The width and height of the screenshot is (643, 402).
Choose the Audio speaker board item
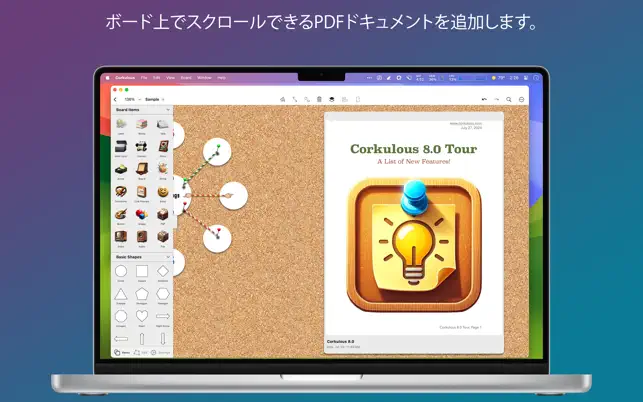141,237
